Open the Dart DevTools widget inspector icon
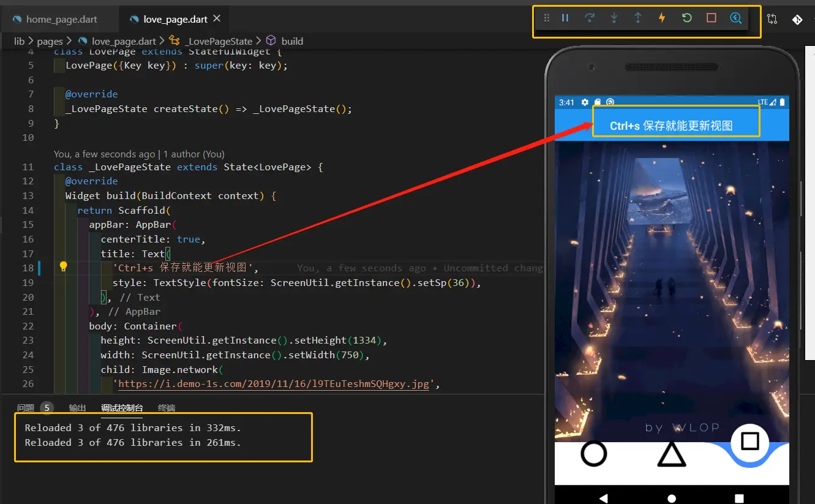 click(x=736, y=18)
